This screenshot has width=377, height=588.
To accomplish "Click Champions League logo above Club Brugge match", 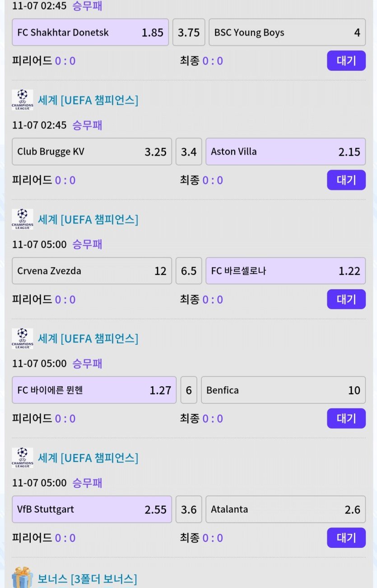I will click(x=22, y=100).
